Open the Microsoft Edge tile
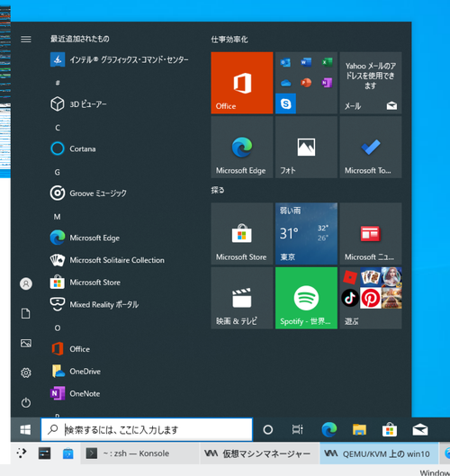Screen dimensions: 450x476 tap(242, 148)
